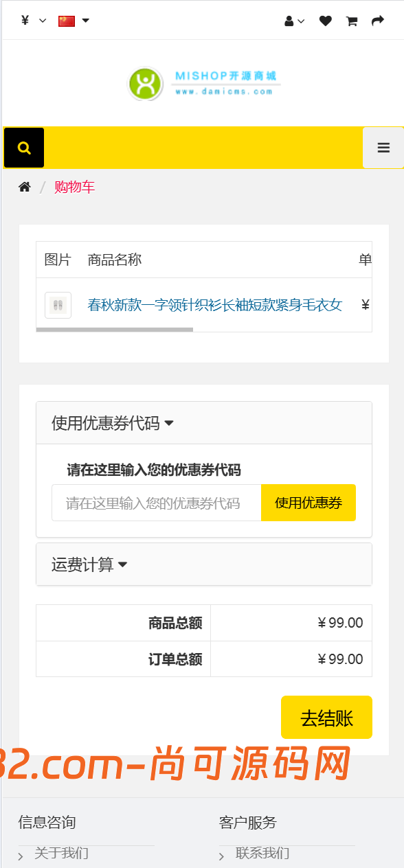
Task: Open the 购物车 breadcrumb menu item
Action: [x=74, y=186]
